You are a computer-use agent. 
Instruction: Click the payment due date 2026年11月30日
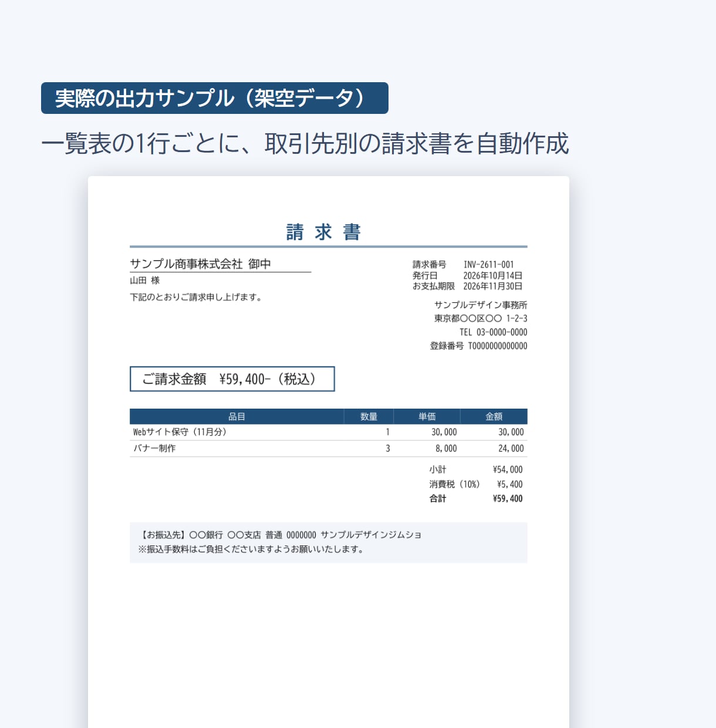tap(492, 287)
